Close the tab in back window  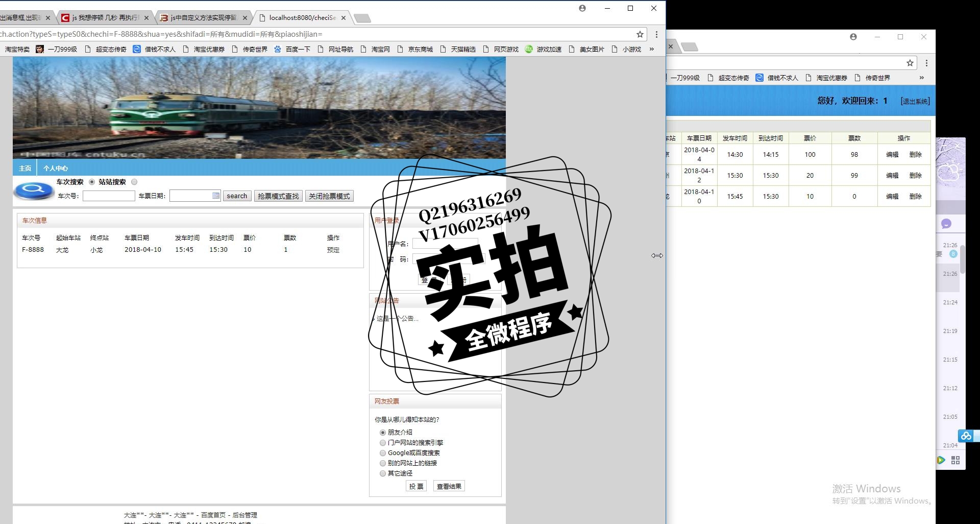pyautogui.click(x=671, y=46)
